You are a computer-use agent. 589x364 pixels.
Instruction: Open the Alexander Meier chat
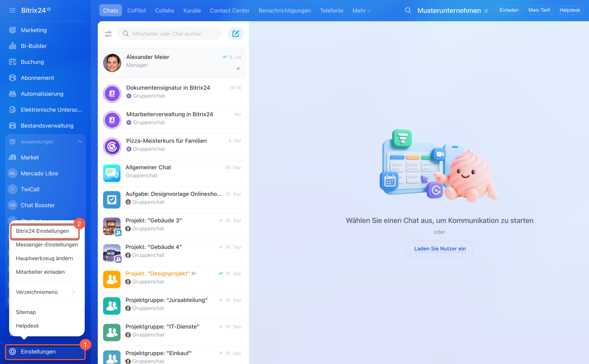pyautogui.click(x=173, y=63)
